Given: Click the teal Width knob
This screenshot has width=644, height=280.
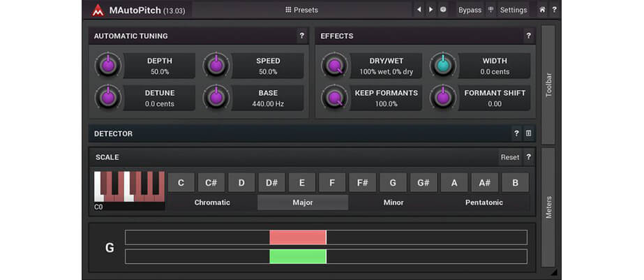Looking at the screenshot, I should pos(443,66).
